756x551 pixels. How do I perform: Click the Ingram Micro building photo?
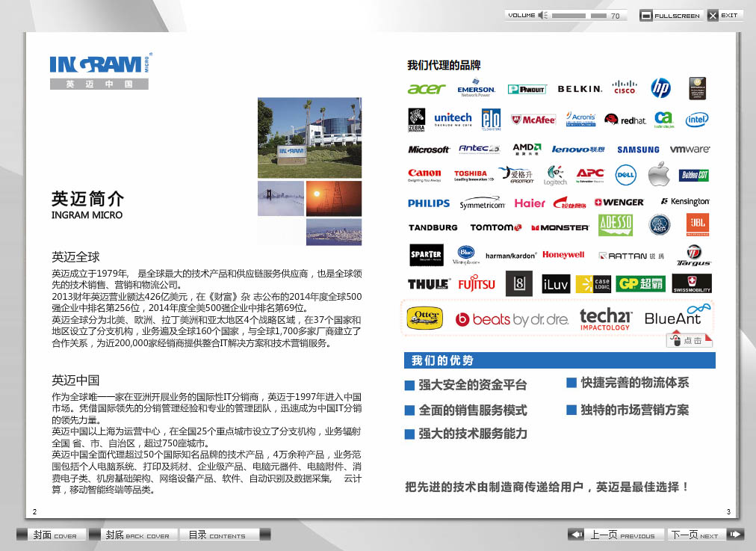(309, 138)
